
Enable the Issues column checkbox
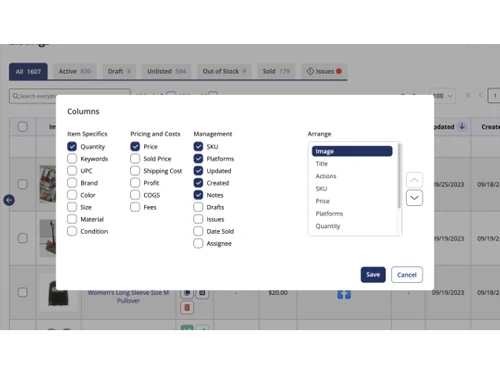pos(198,219)
